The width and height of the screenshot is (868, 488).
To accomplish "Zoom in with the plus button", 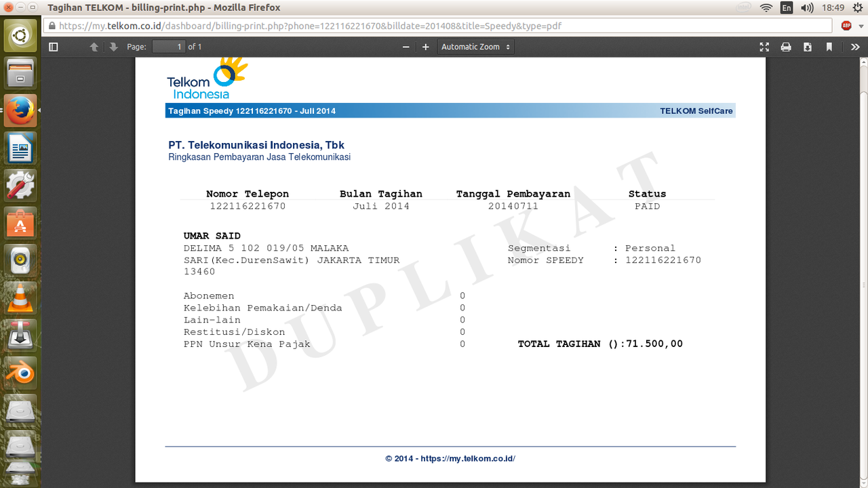I will [426, 47].
